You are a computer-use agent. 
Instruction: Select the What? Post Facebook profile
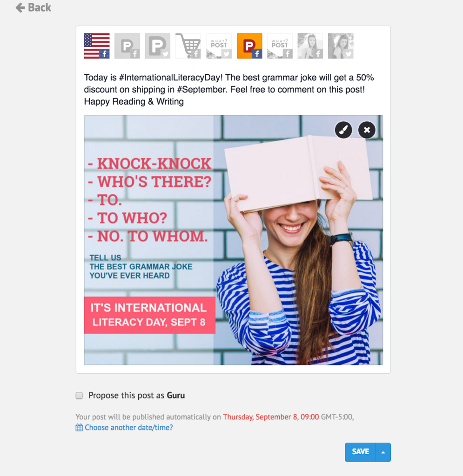(x=280, y=46)
